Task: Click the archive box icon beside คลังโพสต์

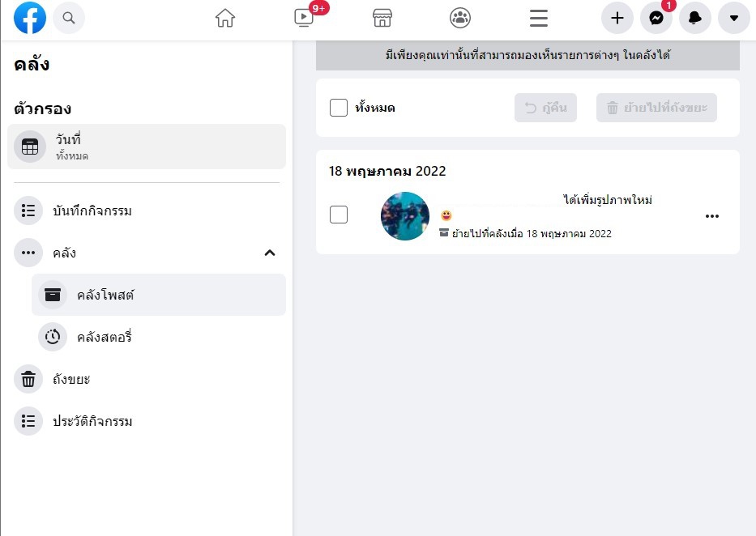Action: pyautogui.click(x=53, y=295)
